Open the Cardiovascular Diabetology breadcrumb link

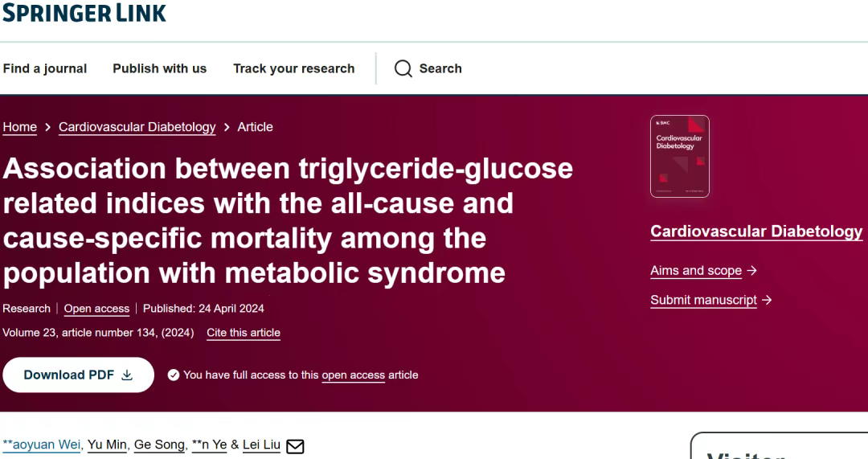tap(137, 127)
